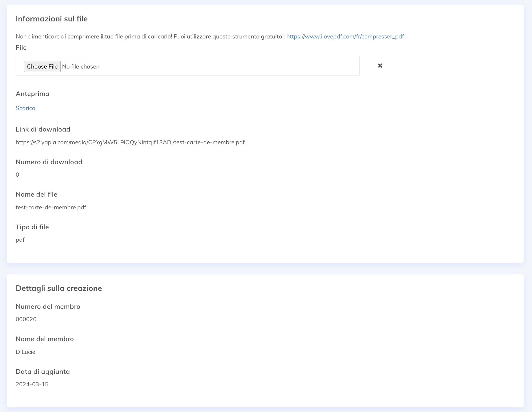Click the 'Data di aggiunta' label
Image resolution: width=532 pixels, height=412 pixels.
pos(43,372)
